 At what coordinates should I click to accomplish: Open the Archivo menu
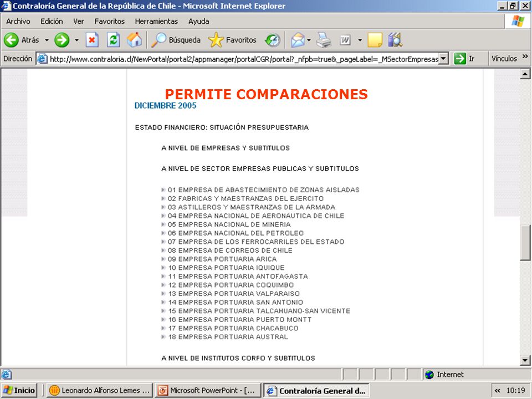18,22
